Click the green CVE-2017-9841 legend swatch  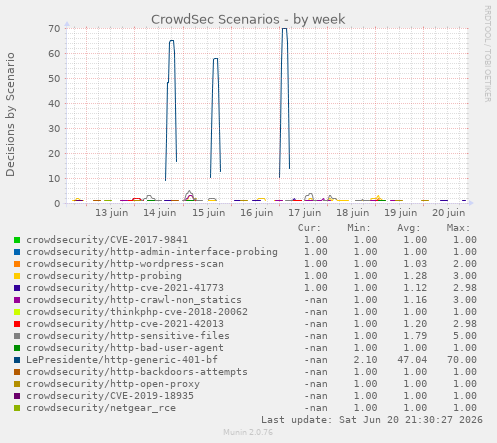(x=17, y=240)
